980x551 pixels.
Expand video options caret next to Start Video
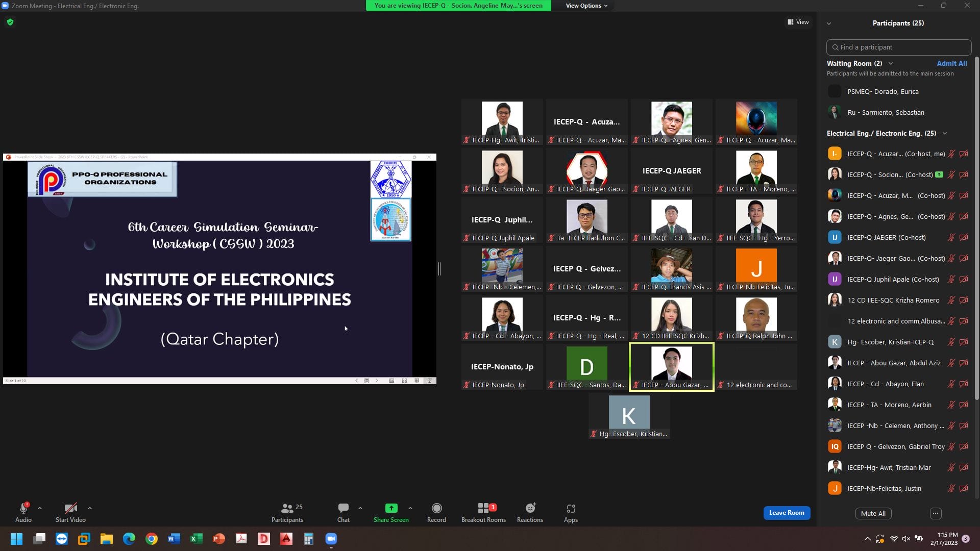(90, 508)
